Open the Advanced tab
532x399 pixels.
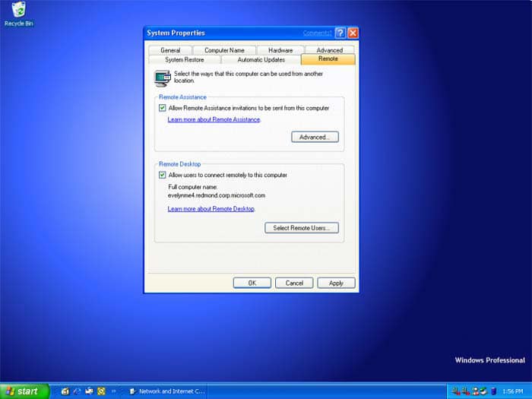(329, 50)
